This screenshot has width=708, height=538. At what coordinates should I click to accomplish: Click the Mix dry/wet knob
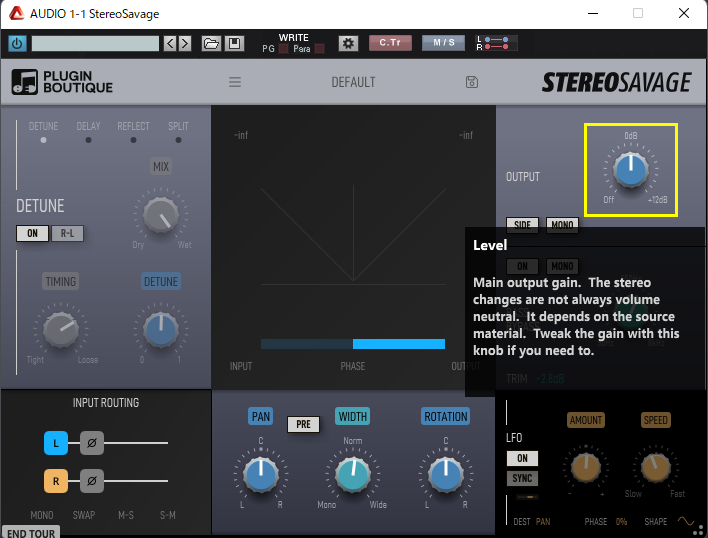coord(161,215)
